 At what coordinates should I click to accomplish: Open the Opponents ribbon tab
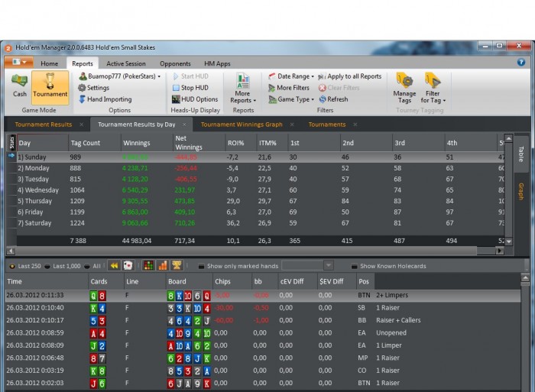[175, 63]
